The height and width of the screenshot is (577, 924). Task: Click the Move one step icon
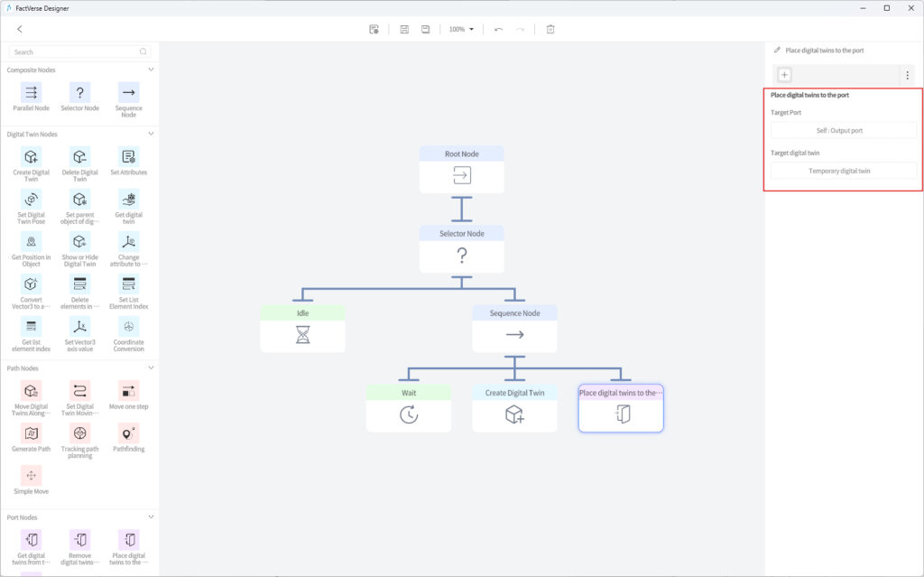pyautogui.click(x=128, y=391)
